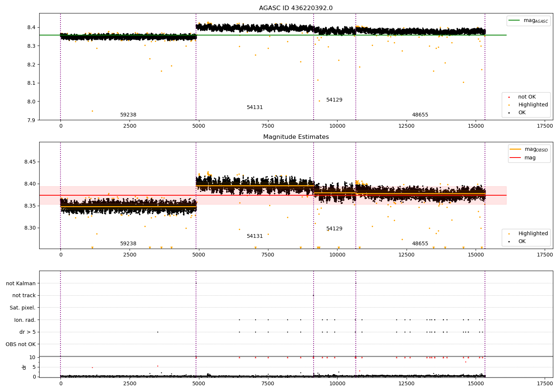This screenshot has width=560, height=392.
Task: Click the 8.0 y-axis tick label
Action: click(31, 102)
